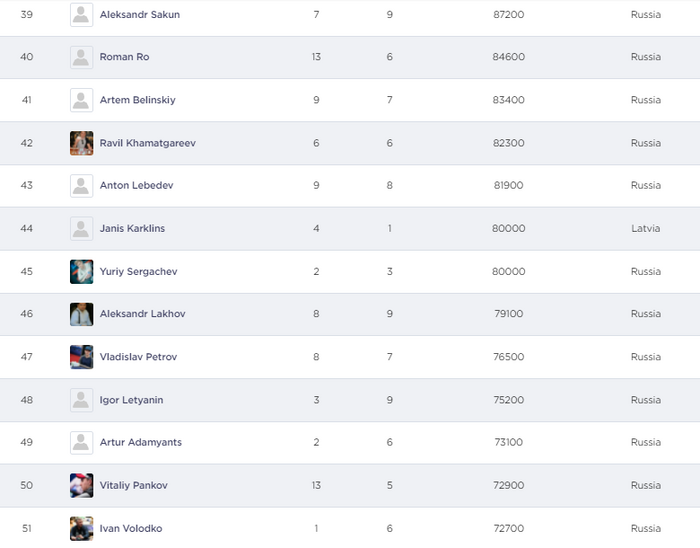Click Vladislav Petrov's profile picture
This screenshot has width=700, height=548.
click(x=82, y=357)
